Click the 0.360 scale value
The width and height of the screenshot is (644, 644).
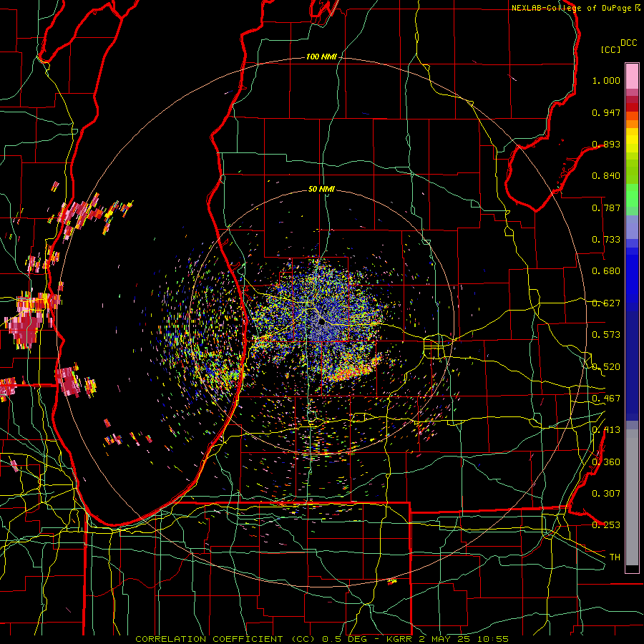pos(606,462)
